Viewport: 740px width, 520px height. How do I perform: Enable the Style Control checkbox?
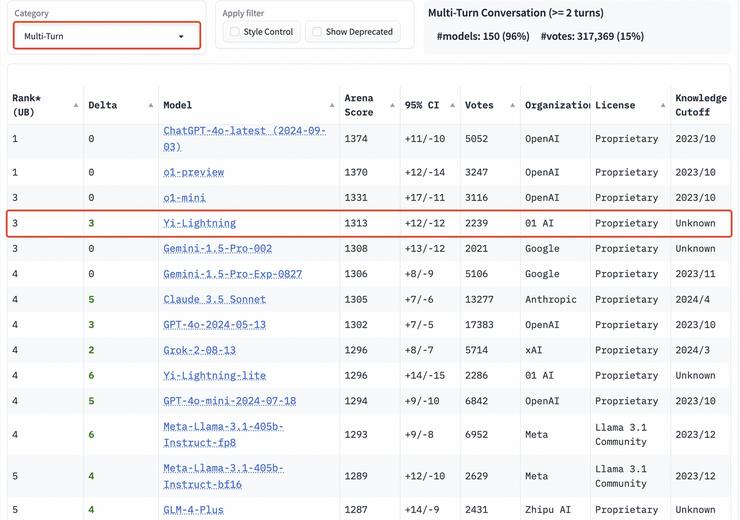(235, 32)
